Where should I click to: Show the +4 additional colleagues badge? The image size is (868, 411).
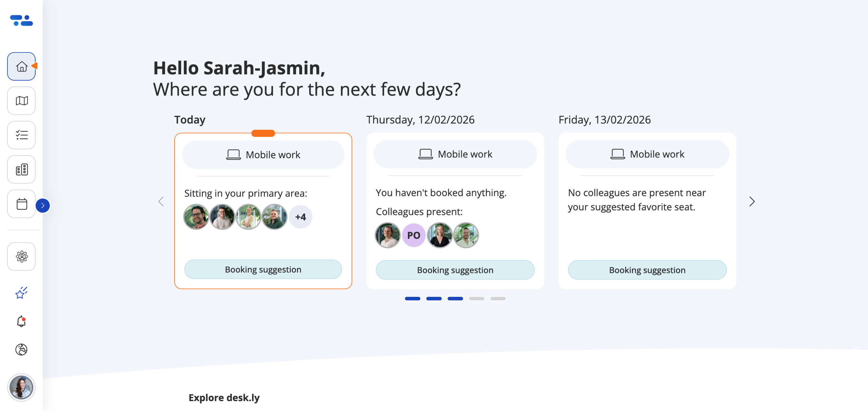point(300,217)
